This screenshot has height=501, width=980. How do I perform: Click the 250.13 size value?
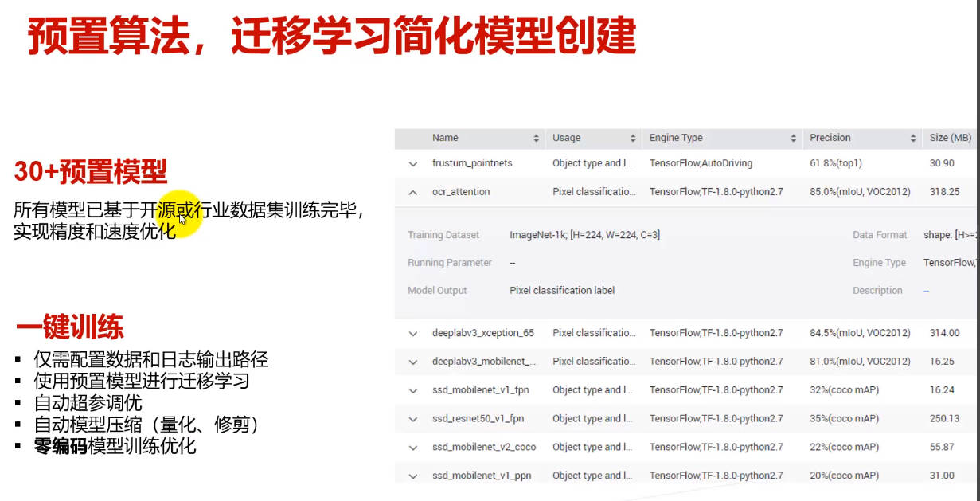click(944, 419)
